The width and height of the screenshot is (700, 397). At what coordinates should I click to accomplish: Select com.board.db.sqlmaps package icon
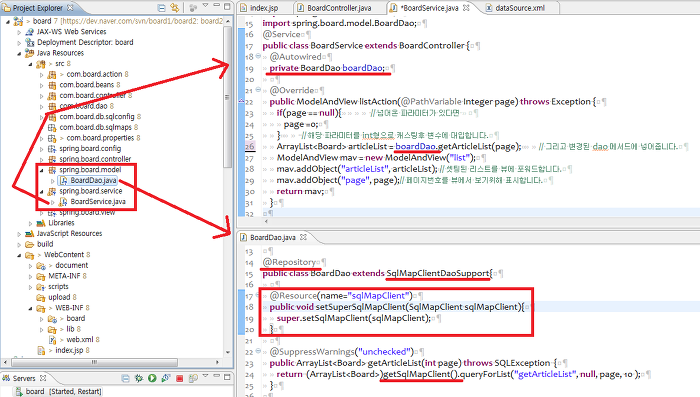point(52,127)
